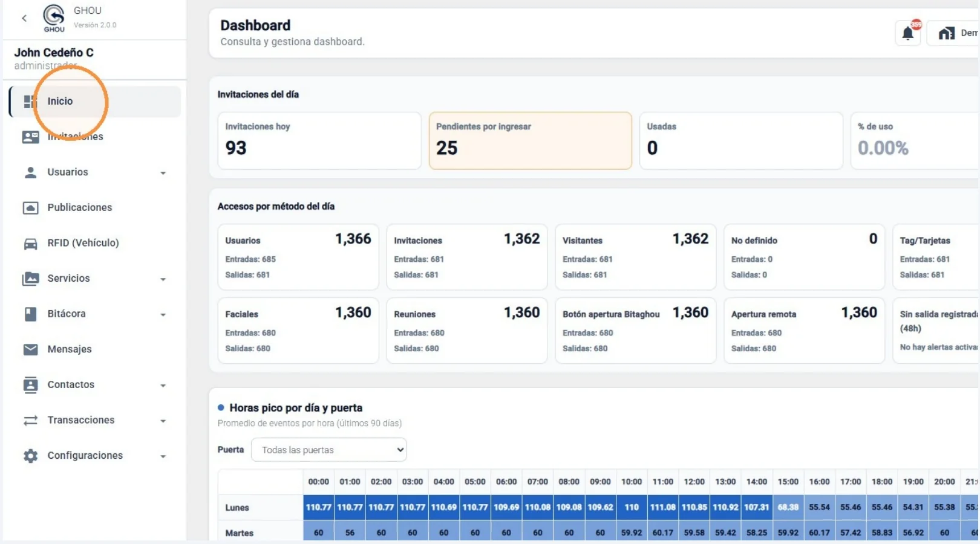
Task: Expand the Servicios submenu arrow
Action: click(x=163, y=279)
